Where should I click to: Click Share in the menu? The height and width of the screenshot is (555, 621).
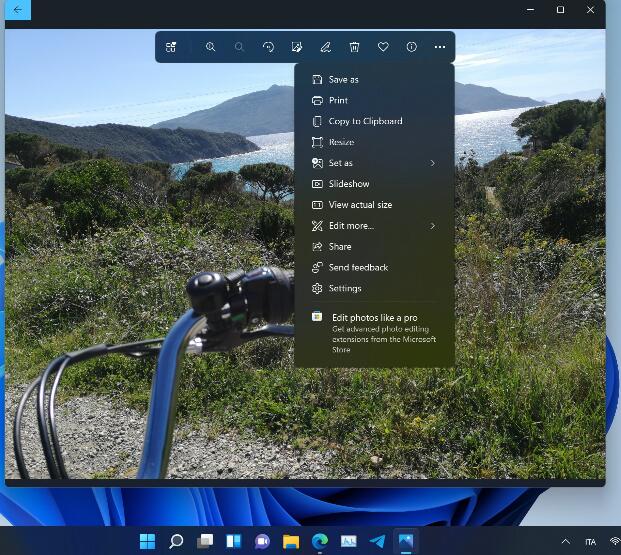[x=374, y=246]
